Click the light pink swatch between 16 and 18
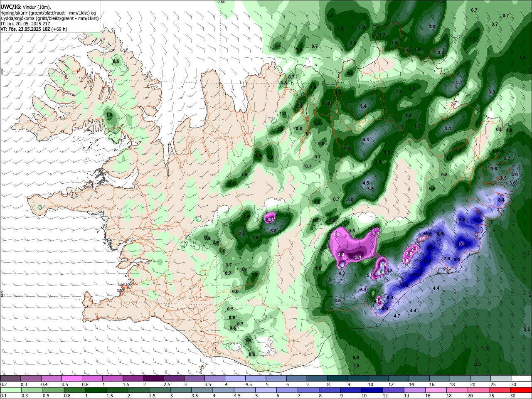The height and width of the screenshot is (399, 532). tap(436, 390)
